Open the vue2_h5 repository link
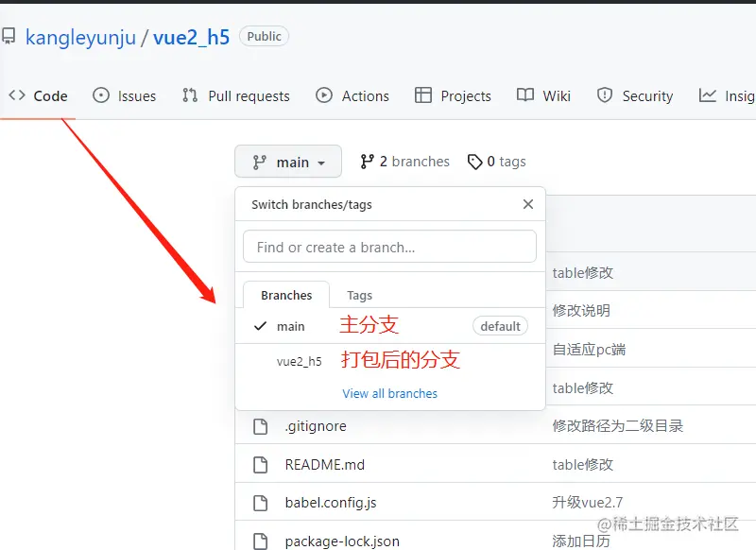Viewport: 756px width, 550px height. coord(192,38)
